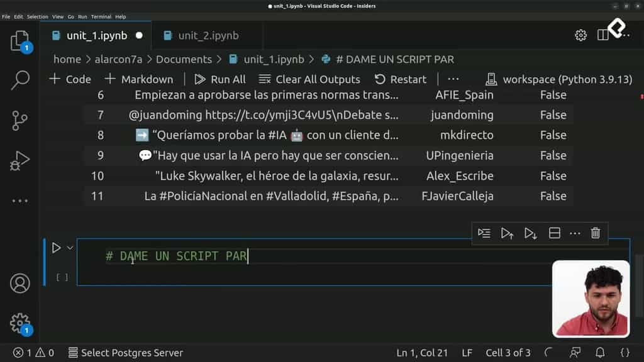Expand additional cell actions with the ellipsis
This screenshot has width=644, height=362.
[x=574, y=233]
